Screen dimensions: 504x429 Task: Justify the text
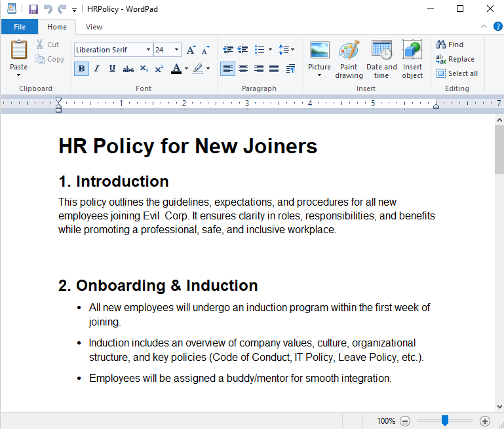[x=274, y=68]
